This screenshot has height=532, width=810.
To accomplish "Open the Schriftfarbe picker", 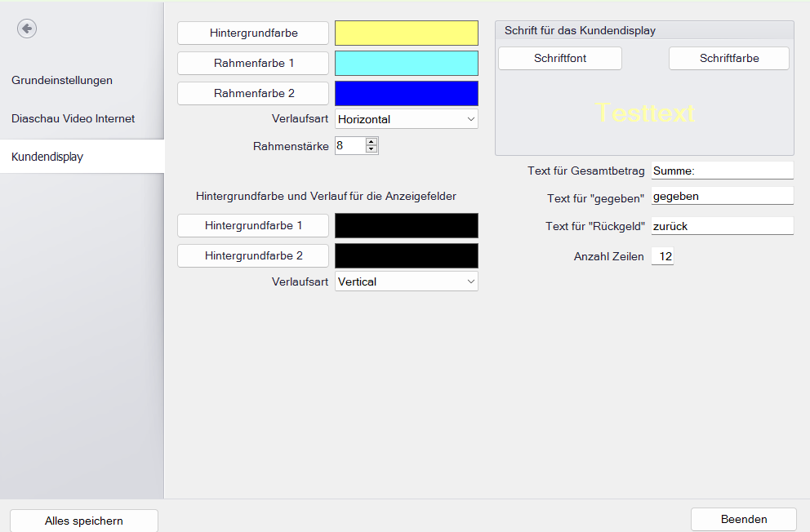I will [x=728, y=58].
